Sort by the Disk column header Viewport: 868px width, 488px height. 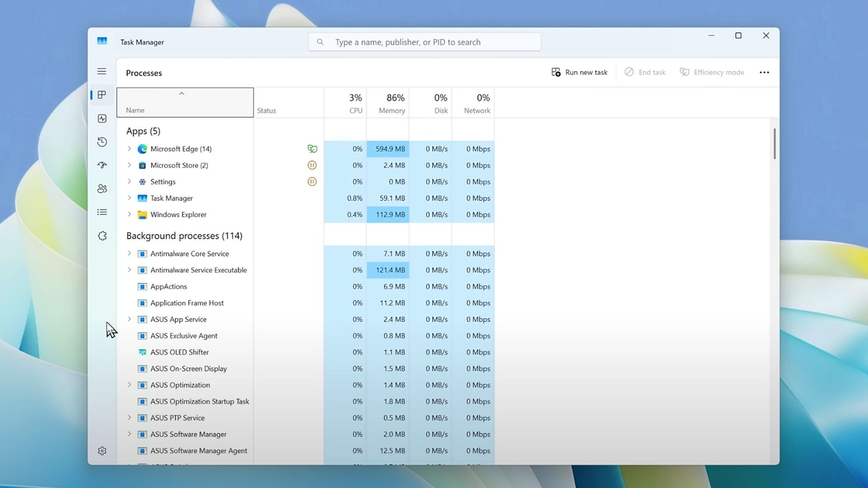click(x=430, y=103)
